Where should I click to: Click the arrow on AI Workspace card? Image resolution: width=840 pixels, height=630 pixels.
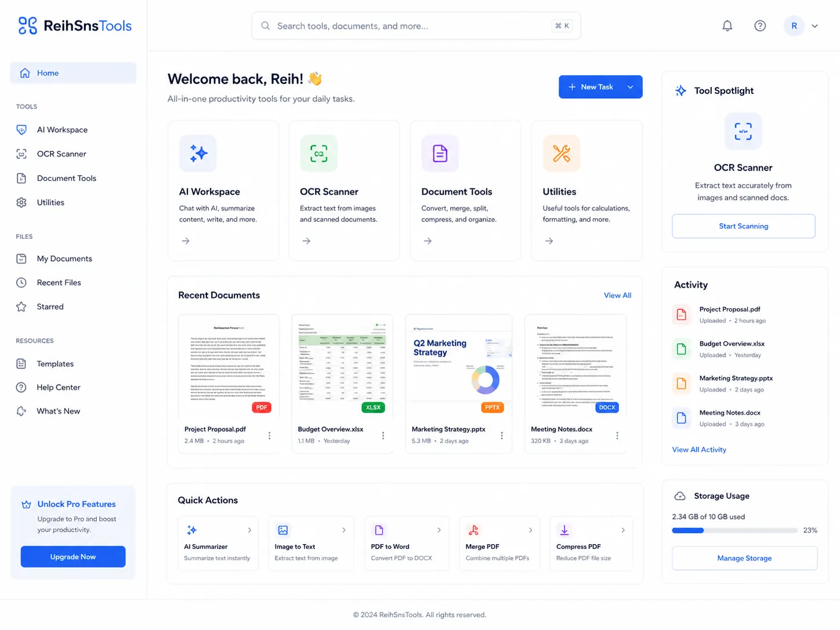[x=186, y=241]
